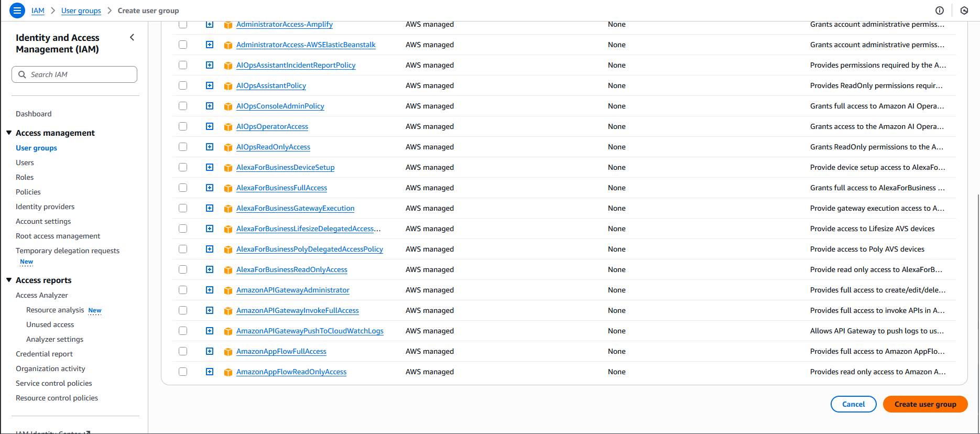
Task: Click the IAM breadcrumb link
Action: (x=38, y=10)
